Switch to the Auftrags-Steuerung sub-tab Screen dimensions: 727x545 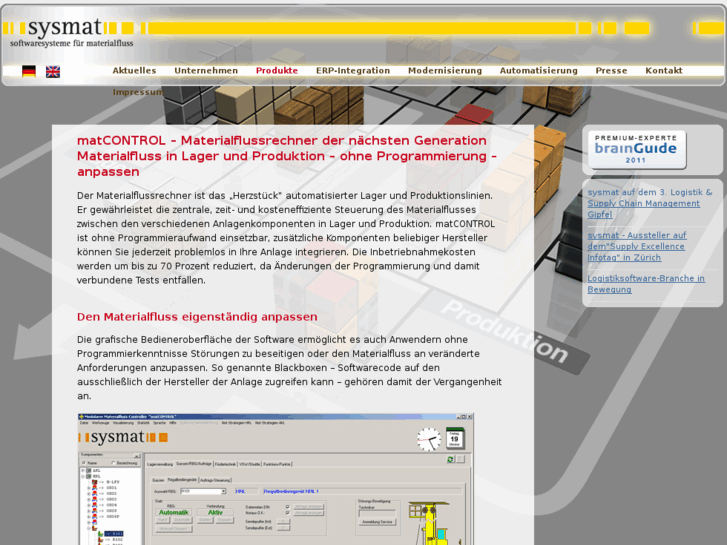[x=215, y=480]
